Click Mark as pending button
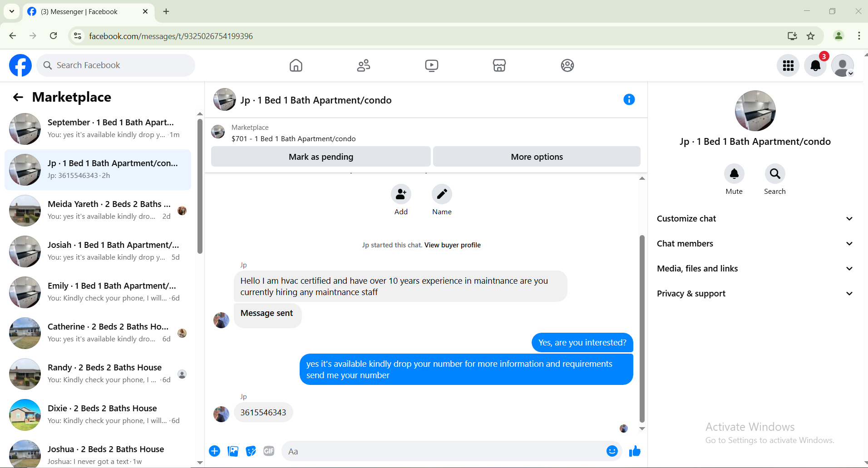Viewport: 868px width, 468px height. (321, 157)
